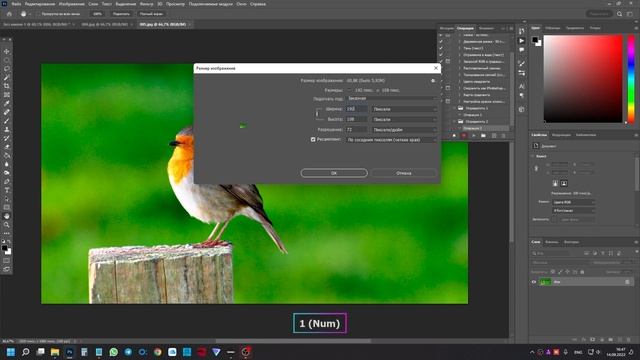Select the Crop tool

point(7,86)
